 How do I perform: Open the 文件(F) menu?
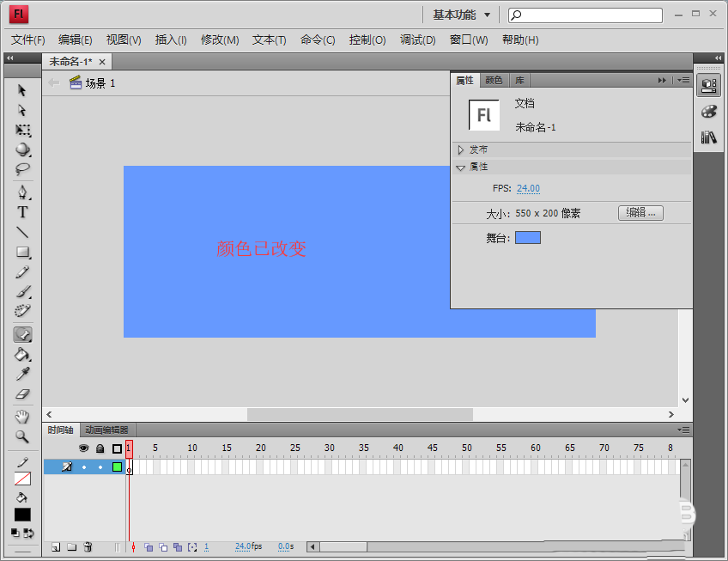[27, 40]
